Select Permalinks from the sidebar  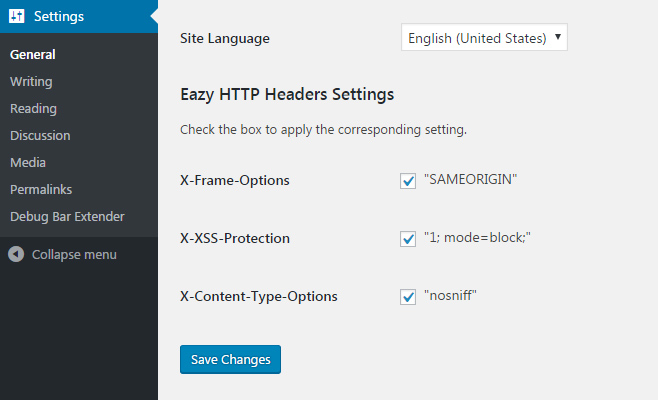pos(41,189)
